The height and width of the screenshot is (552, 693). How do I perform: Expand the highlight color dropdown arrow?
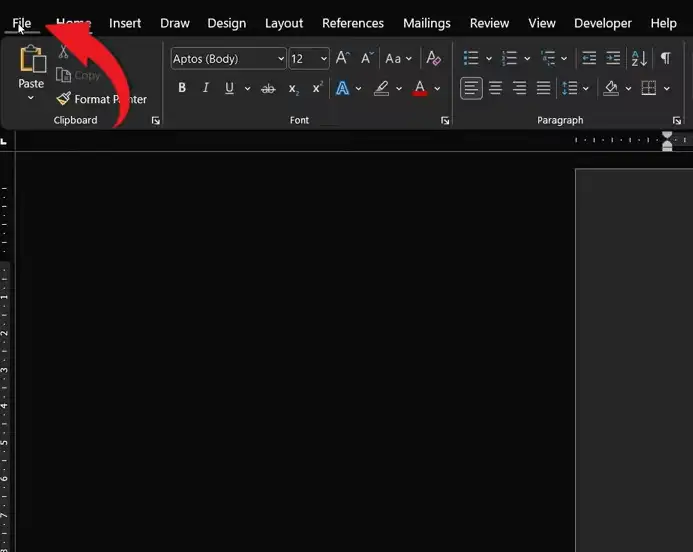coord(399,88)
